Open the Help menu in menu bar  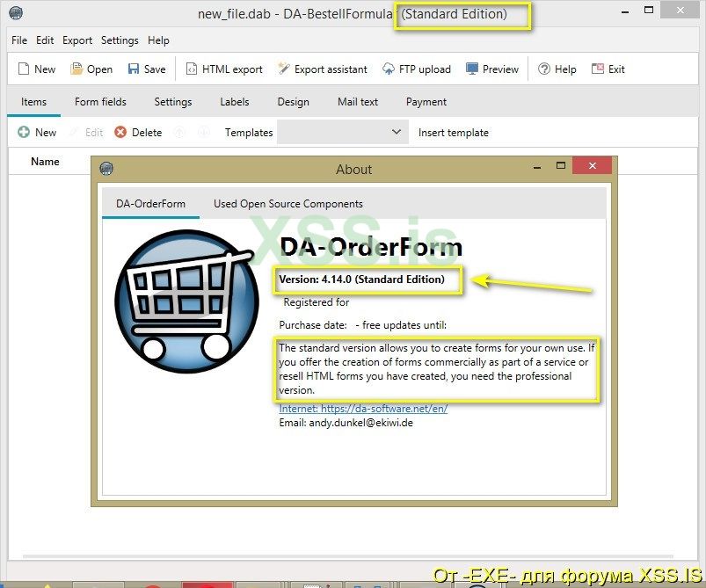click(158, 40)
